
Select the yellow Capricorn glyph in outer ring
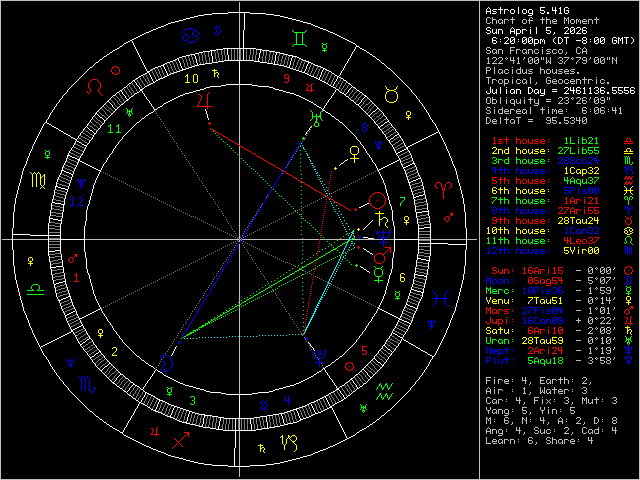[289, 443]
